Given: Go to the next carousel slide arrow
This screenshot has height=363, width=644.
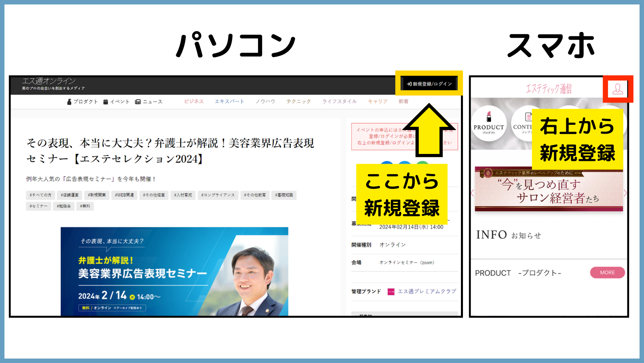Looking at the screenshot, I should click(x=625, y=193).
